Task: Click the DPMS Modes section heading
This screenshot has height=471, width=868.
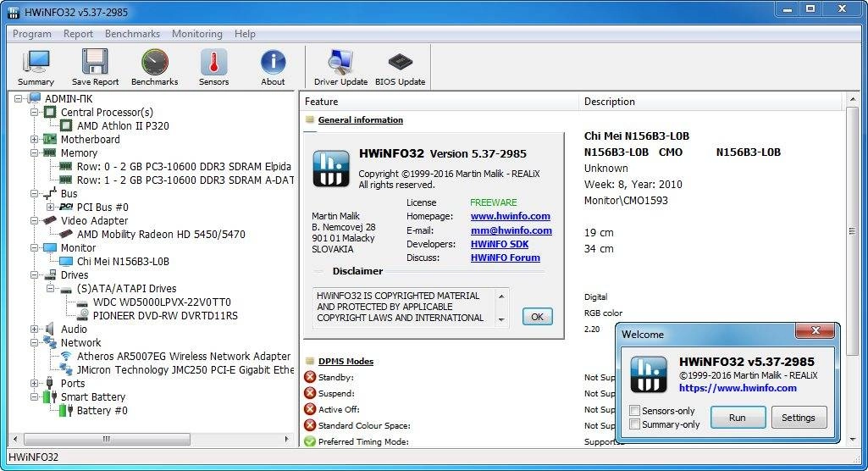Action: [x=346, y=362]
